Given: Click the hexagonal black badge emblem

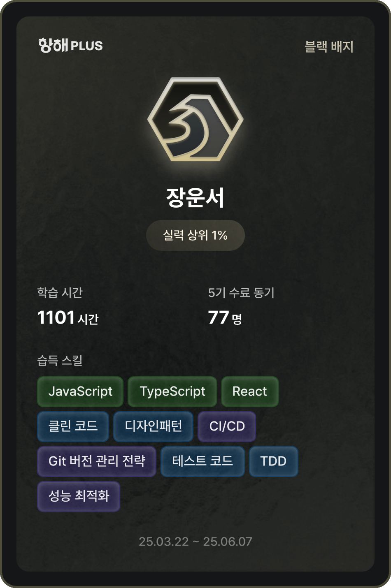Looking at the screenshot, I should click(x=195, y=120).
